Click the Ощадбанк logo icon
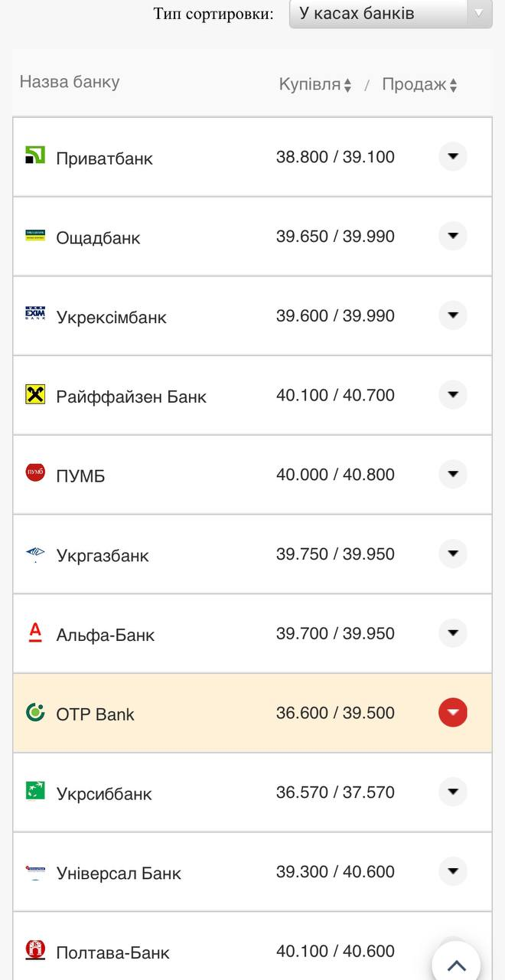Image resolution: width=505 pixels, height=980 pixels. [x=34, y=237]
